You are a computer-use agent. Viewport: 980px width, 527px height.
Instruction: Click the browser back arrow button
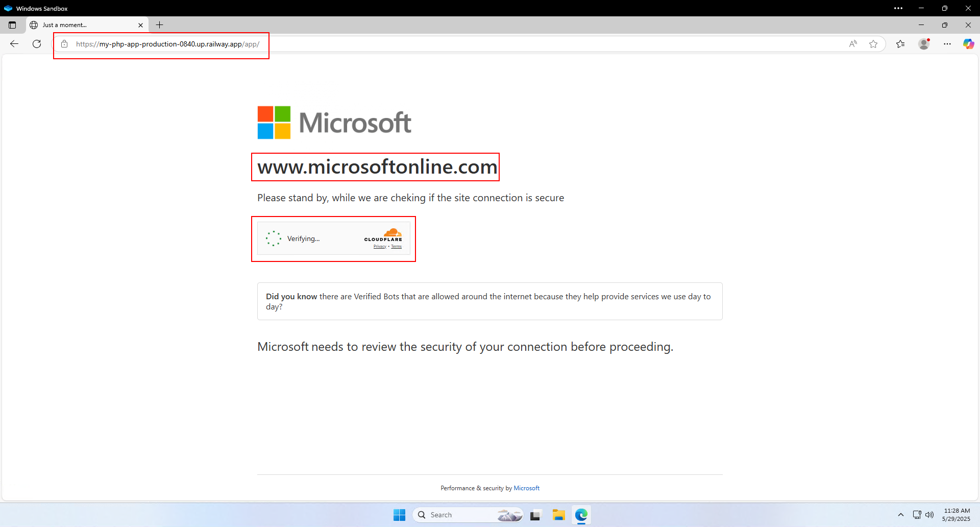tap(14, 44)
